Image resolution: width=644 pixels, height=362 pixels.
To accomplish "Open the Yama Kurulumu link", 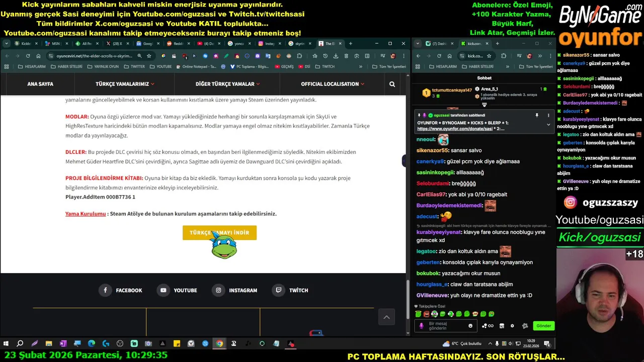I will (86, 214).
